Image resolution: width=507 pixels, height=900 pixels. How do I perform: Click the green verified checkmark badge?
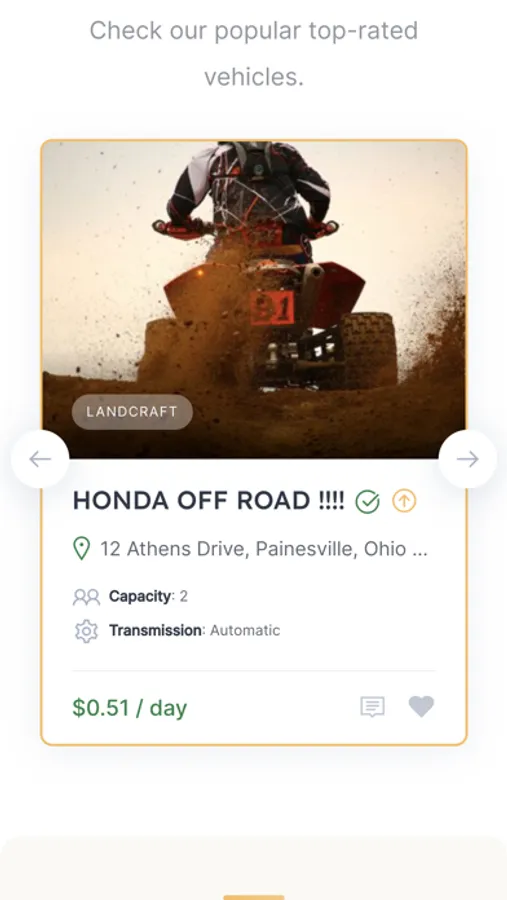[x=367, y=502]
